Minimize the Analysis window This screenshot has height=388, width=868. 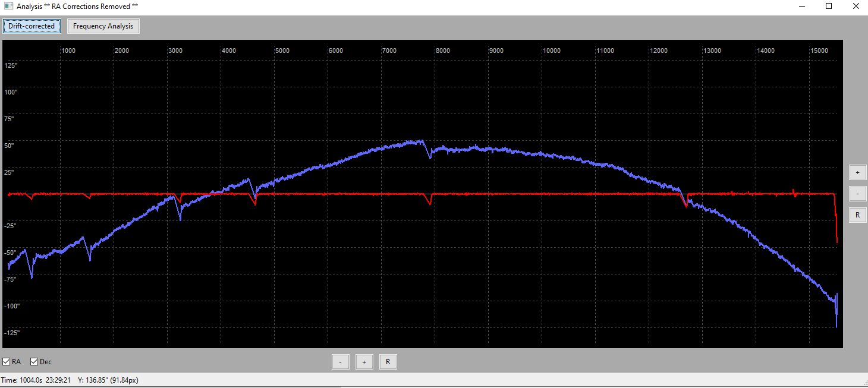pyautogui.click(x=801, y=6)
